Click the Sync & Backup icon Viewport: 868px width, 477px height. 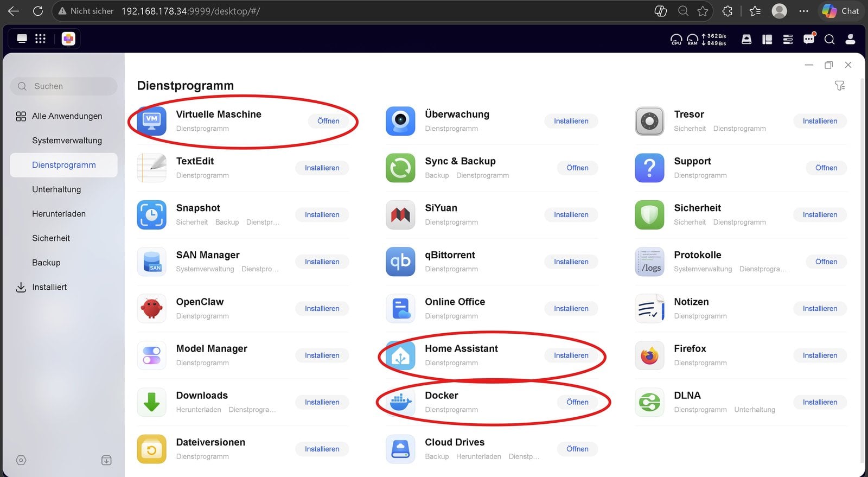(x=400, y=168)
